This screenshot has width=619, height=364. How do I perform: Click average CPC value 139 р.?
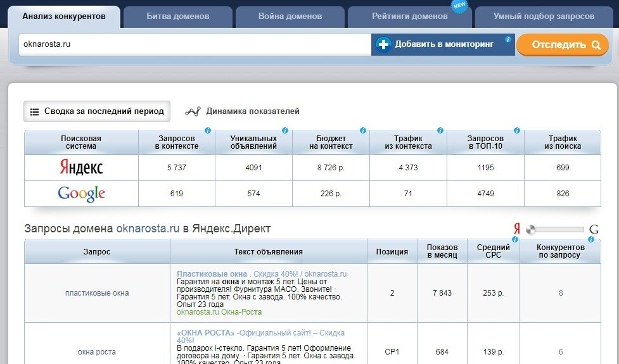(494, 352)
